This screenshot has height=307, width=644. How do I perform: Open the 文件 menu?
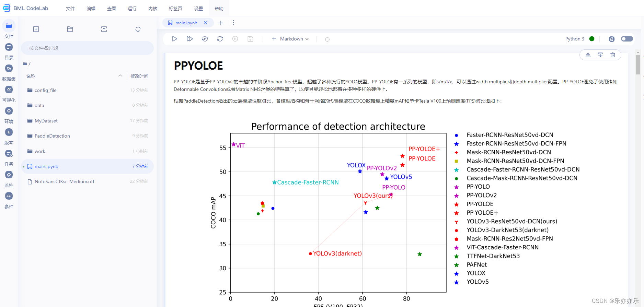[70, 9]
